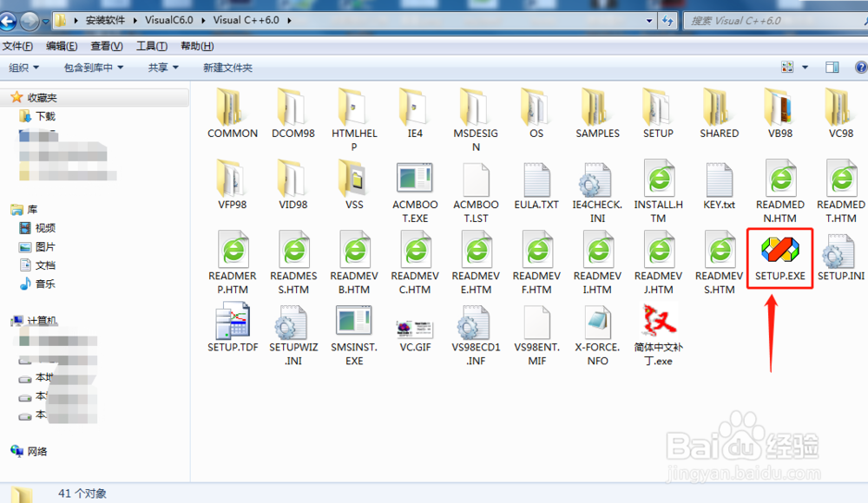Select the IE4CHECK.INI file
The width and height of the screenshot is (868, 503).
pos(597,192)
